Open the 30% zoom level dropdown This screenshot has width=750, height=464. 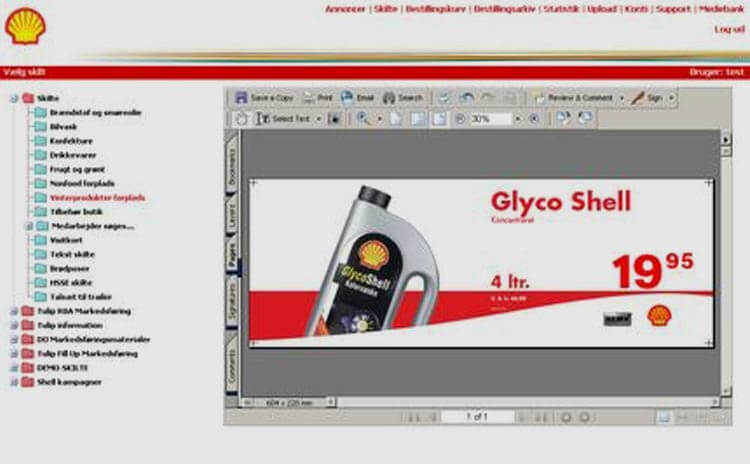click(x=519, y=118)
